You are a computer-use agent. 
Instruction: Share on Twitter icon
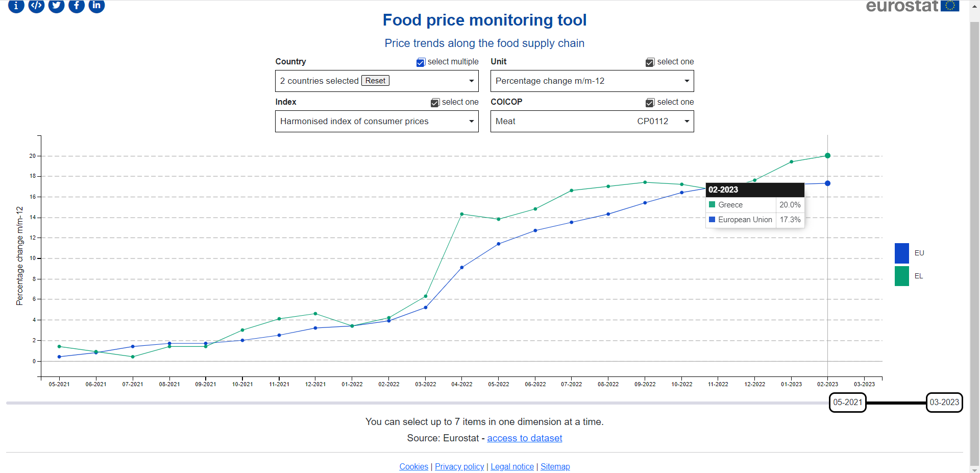coord(56,5)
